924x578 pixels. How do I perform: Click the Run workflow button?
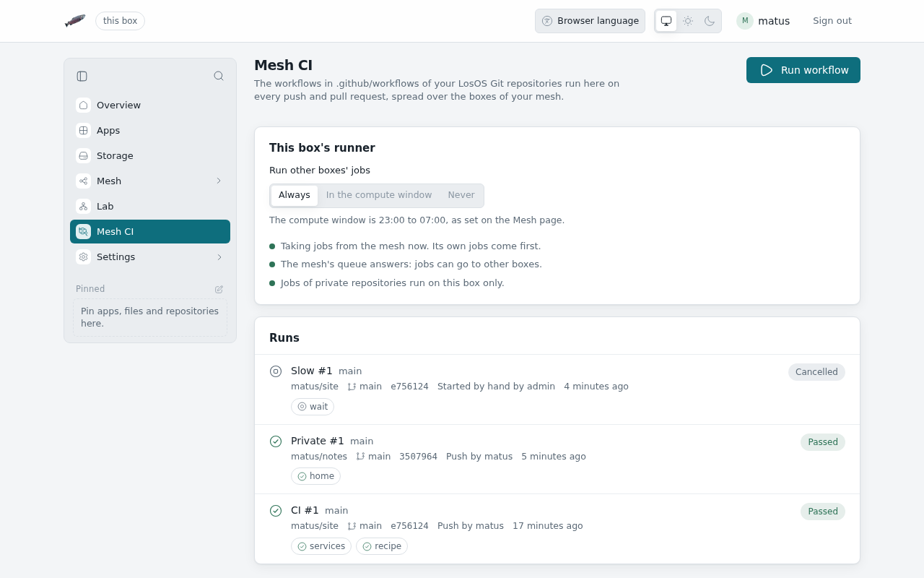tap(803, 70)
